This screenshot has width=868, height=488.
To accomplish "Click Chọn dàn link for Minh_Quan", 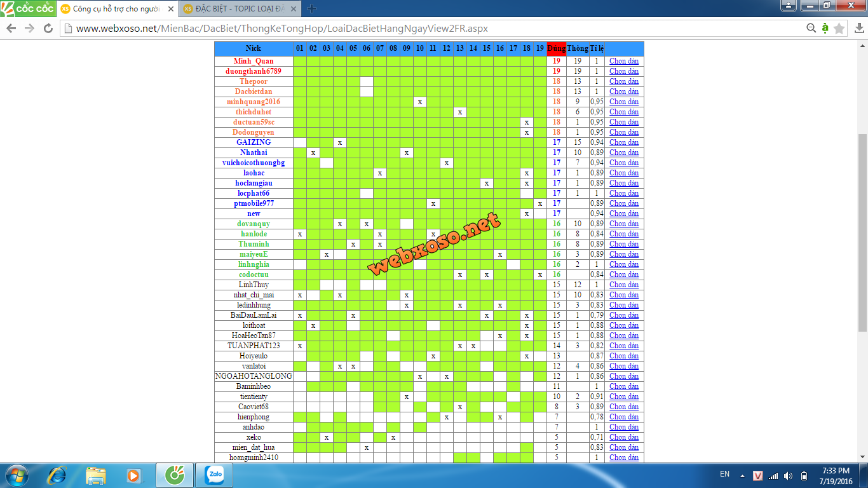I will (623, 61).
